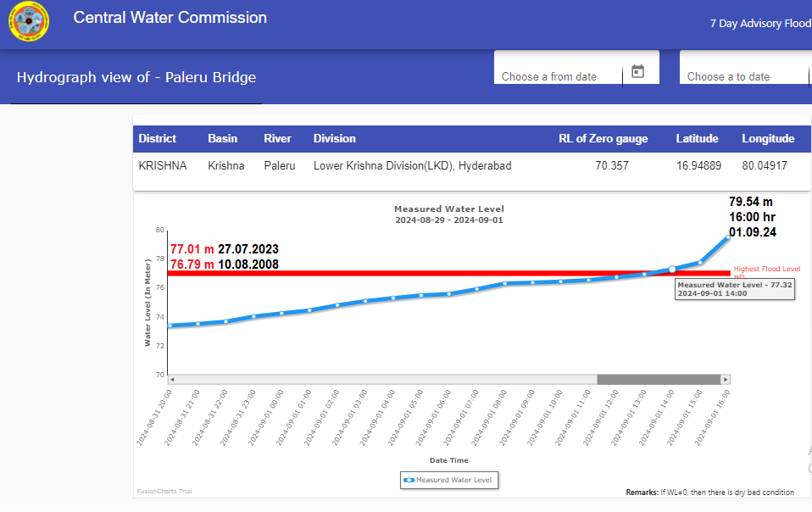Click the Central Water Commission logo
Image resolution: width=812 pixels, height=512 pixels.
pyautogui.click(x=29, y=21)
